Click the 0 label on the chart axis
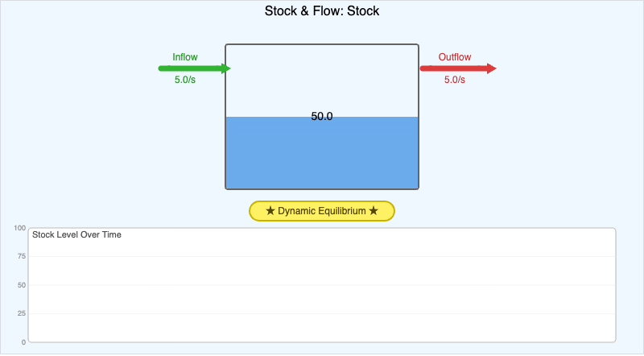Viewport: 644px width, 356px height. tap(23, 342)
